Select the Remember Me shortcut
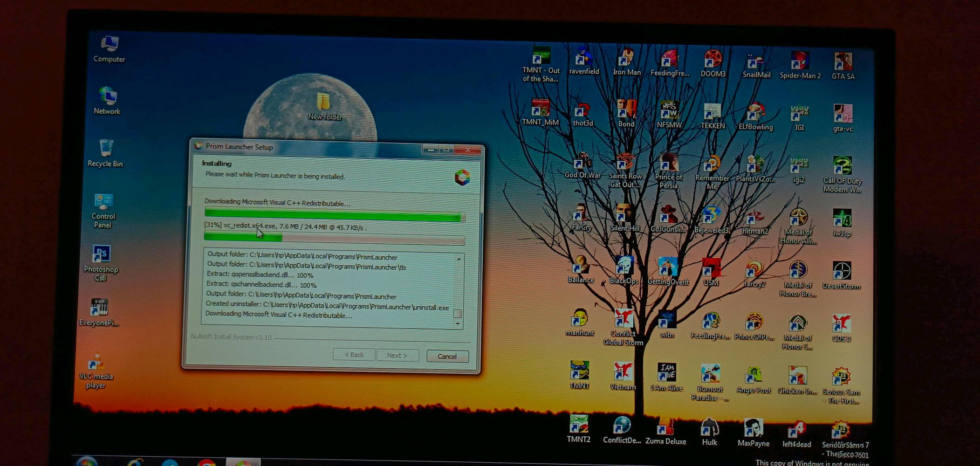This screenshot has height=466, width=980. [x=712, y=172]
